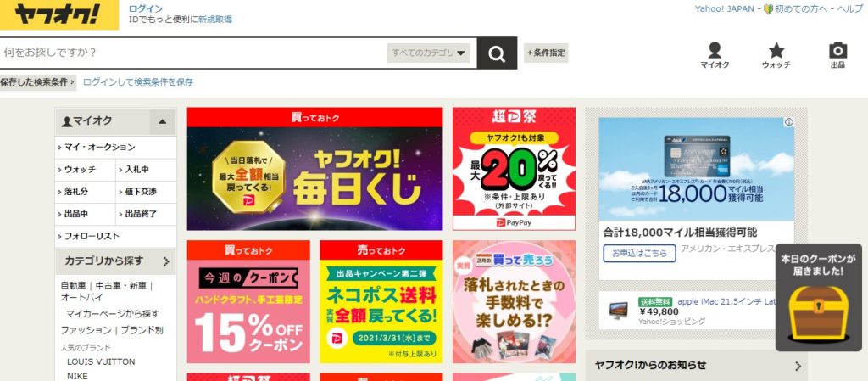
Task: Click the お申込はこちら button
Action: pos(639,253)
